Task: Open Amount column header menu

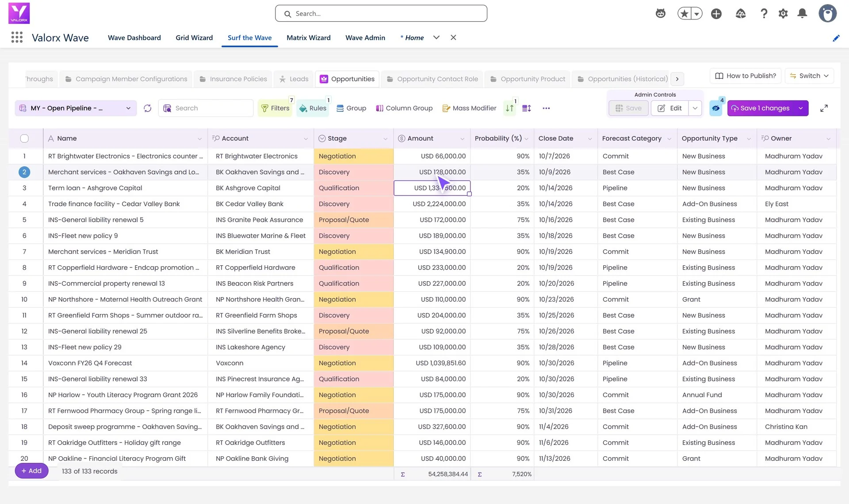Action: pos(462,139)
